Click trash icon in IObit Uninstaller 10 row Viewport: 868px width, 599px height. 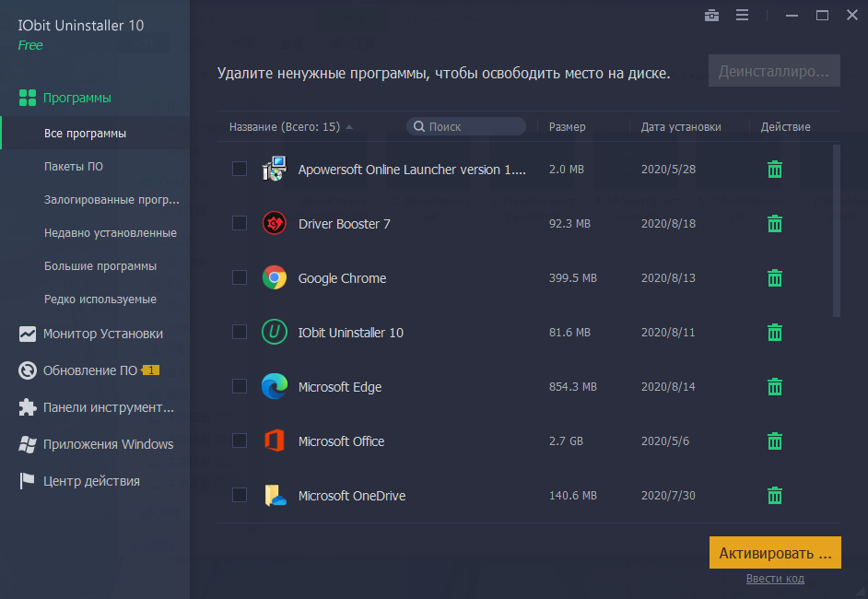(x=774, y=332)
